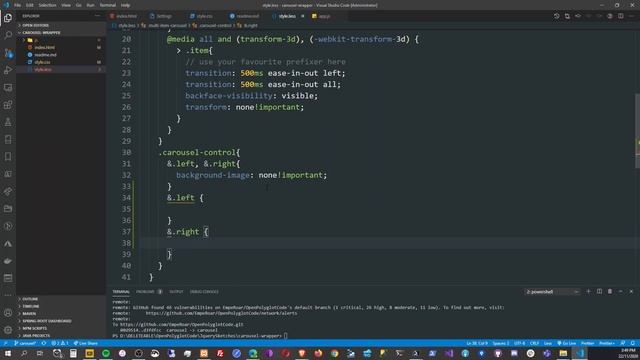Maximize the terminal panel size
The width and height of the screenshot is (640, 360).
coord(620,291)
